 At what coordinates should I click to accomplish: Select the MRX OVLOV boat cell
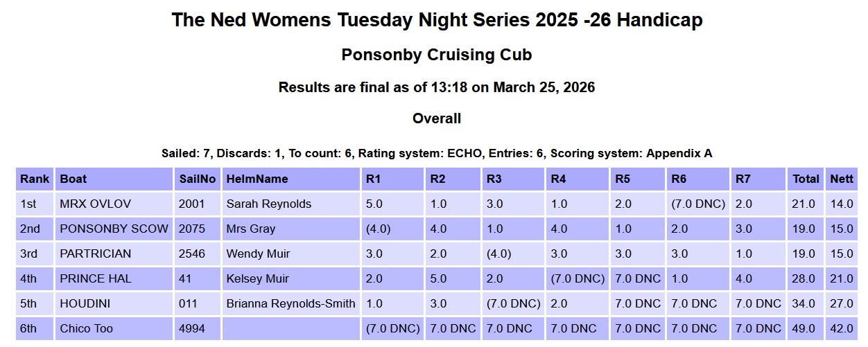95,204
